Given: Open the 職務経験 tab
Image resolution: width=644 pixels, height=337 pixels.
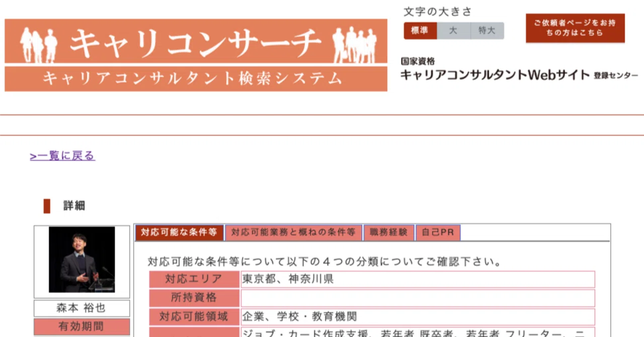Looking at the screenshot, I should pyautogui.click(x=389, y=232).
